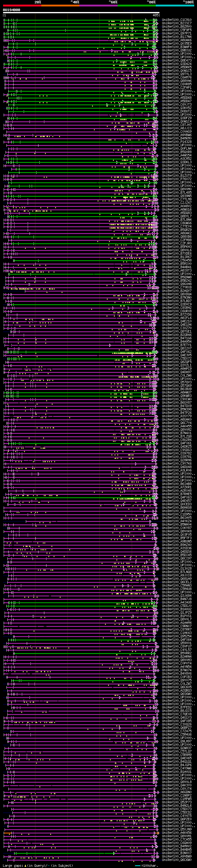Select label UniRef100_C7YRX8
The height and width of the screenshot is (868, 197).
(177, 287)
